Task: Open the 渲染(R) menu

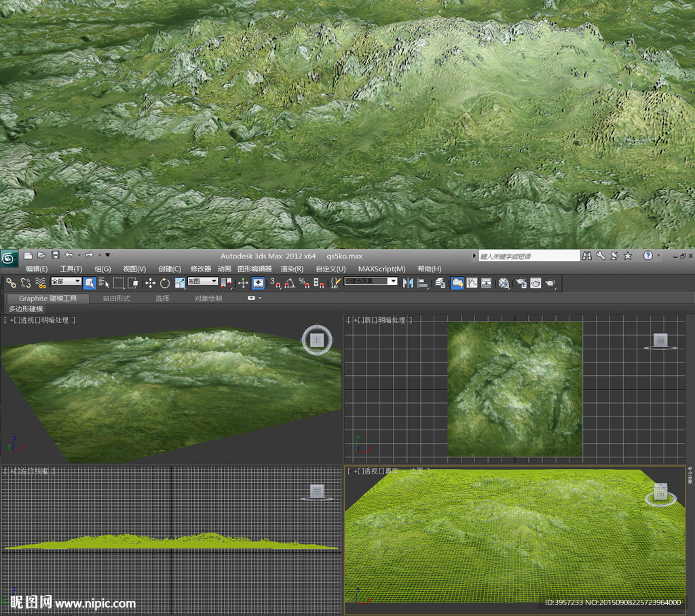Action: coord(290,269)
